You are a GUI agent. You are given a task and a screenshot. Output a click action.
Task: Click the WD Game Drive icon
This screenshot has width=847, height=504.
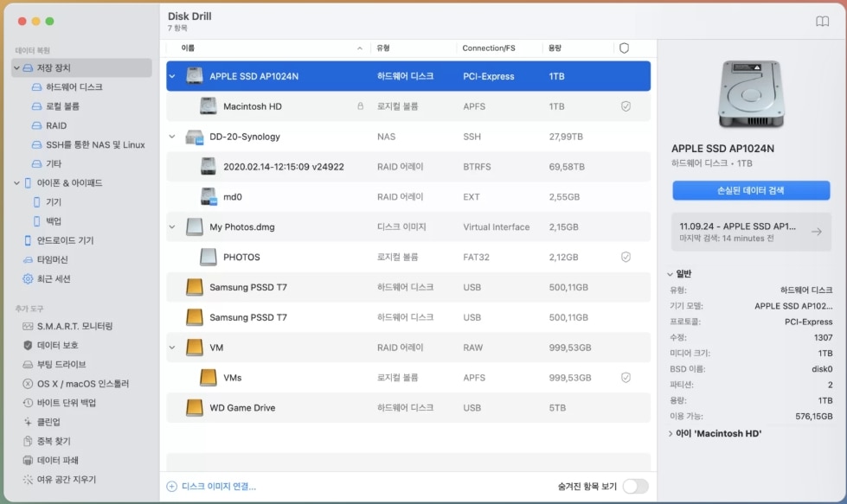[x=195, y=408]
